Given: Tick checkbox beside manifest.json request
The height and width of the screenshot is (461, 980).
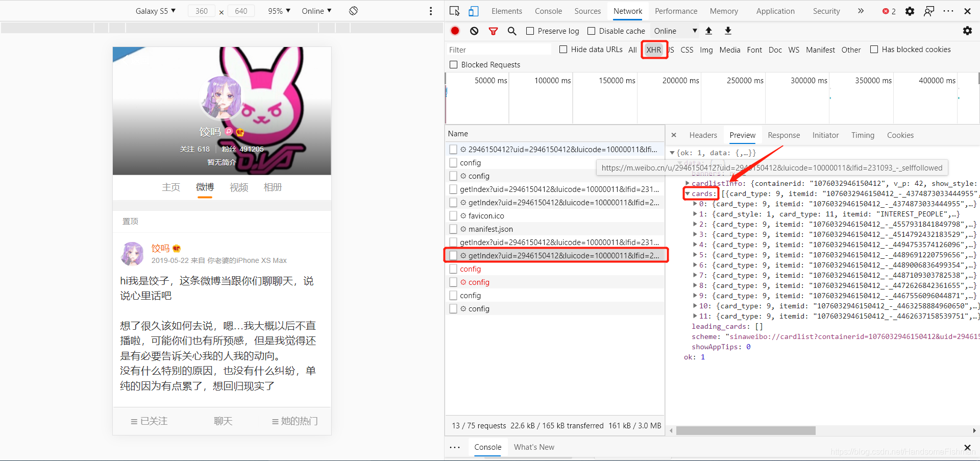Looking at the screenshot, I should [453, 229].
